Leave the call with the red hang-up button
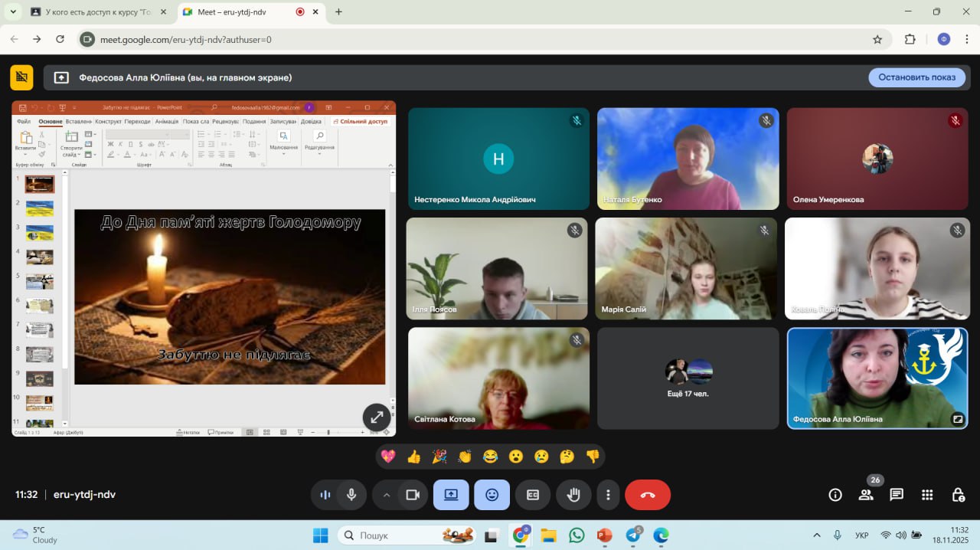 [x=648, y=495]
